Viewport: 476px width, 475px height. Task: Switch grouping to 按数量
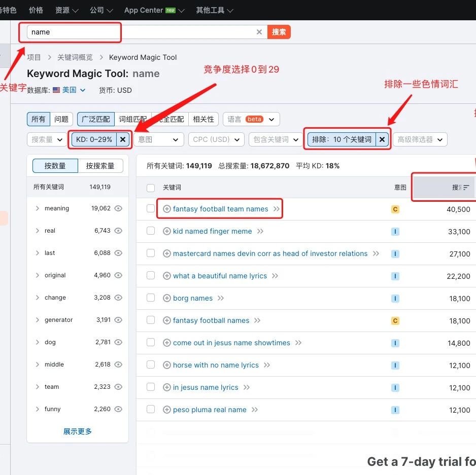coord(55,166)
